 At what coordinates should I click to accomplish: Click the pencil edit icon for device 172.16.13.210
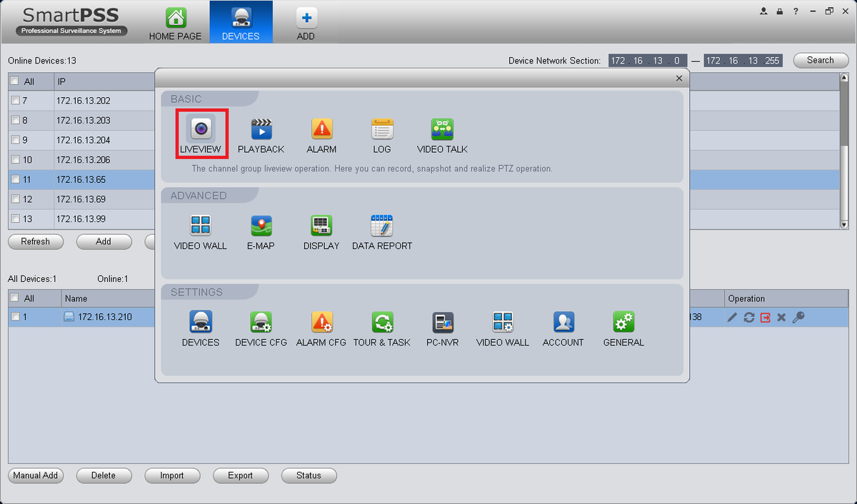click(732, 317)
